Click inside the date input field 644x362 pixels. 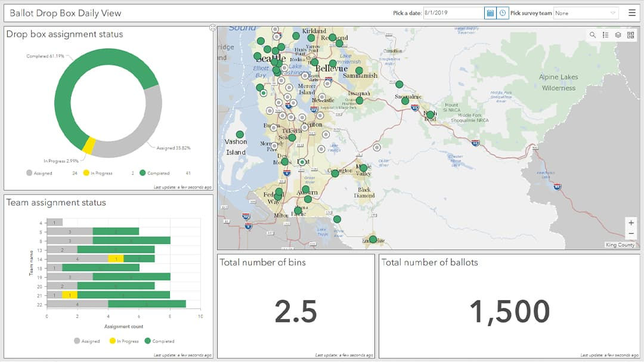coord(453,12)
